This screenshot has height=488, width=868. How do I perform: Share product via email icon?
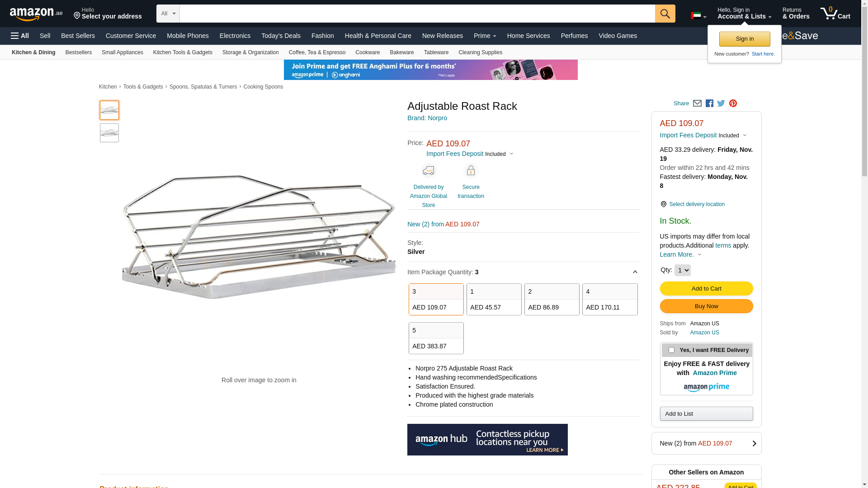[x=697, y=103]
